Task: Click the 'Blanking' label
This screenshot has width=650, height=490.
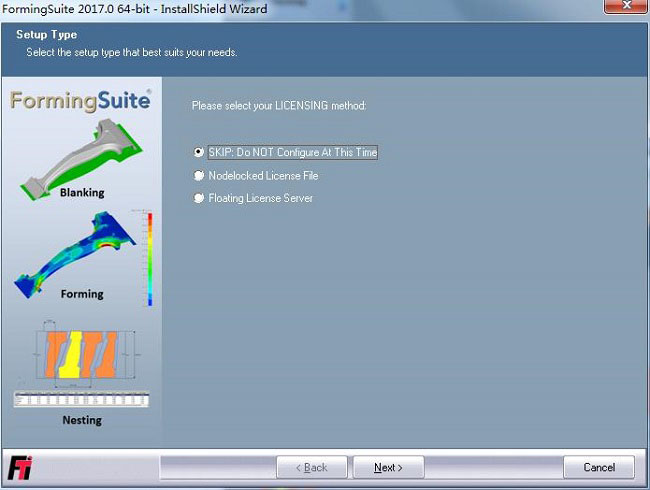Action: [82, 192]
